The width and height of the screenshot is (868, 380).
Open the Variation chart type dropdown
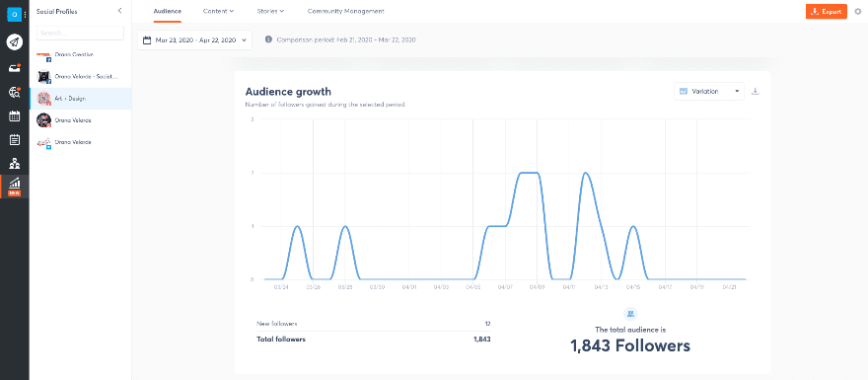pos(709,92)
